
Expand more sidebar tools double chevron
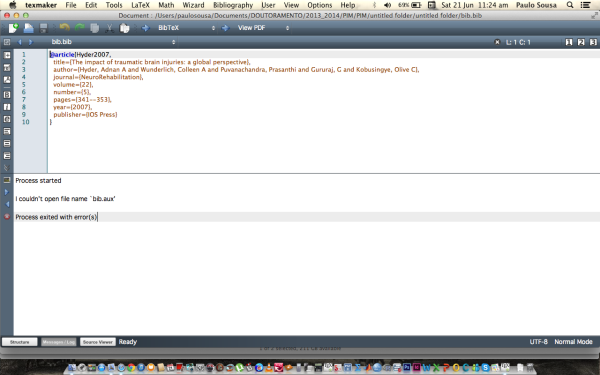point(7,168)
